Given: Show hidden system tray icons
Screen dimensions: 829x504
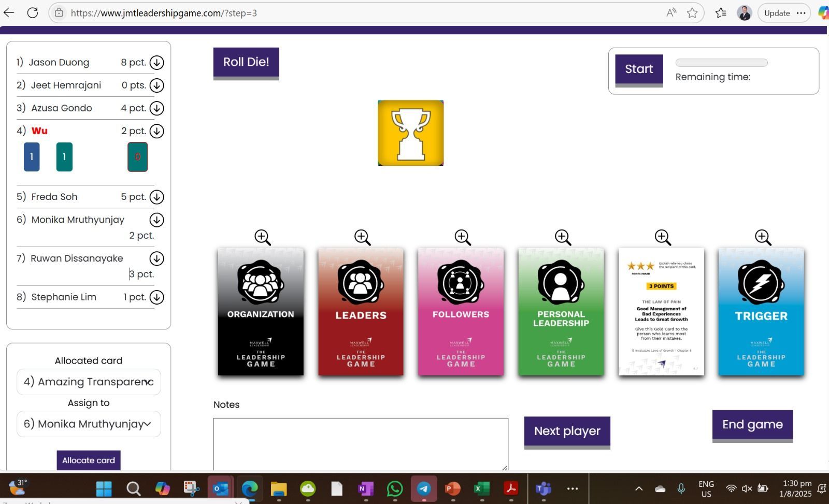Looking at the screenshot, I should (x=638, y=487).
